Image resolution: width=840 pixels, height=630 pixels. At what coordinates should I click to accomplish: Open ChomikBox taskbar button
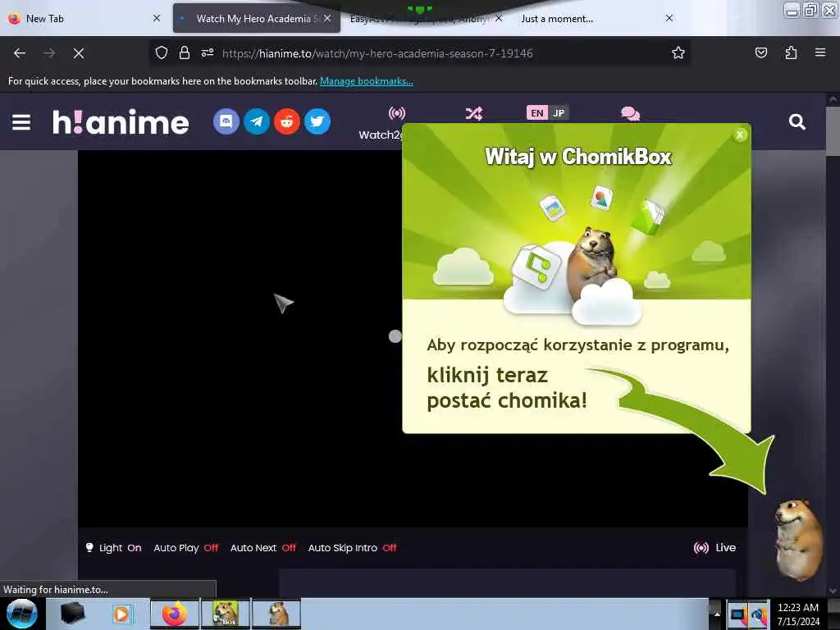[x=226, y=614]
